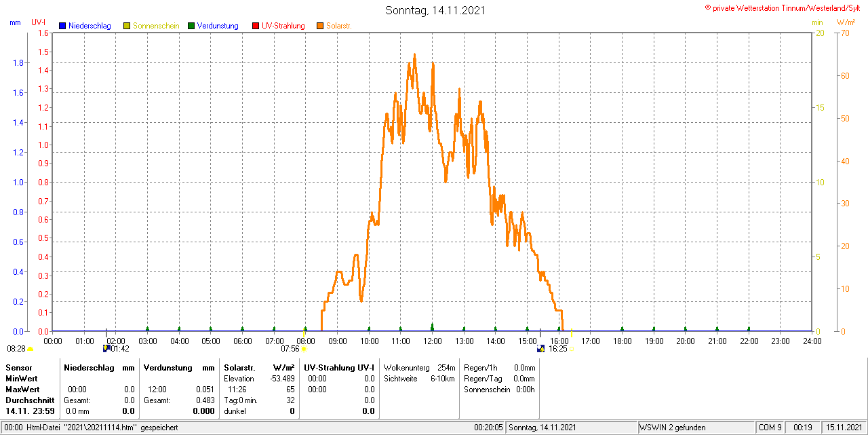The height and width of the screenshot is (435, 868).
Task: Click the day-length sun icon next to 08:28
Action: [30, 349]
